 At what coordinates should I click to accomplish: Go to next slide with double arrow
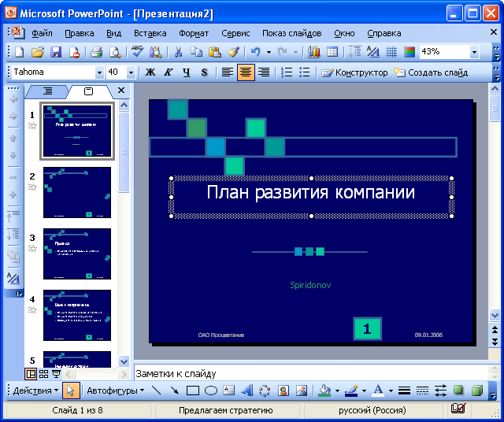click(495, 342)
